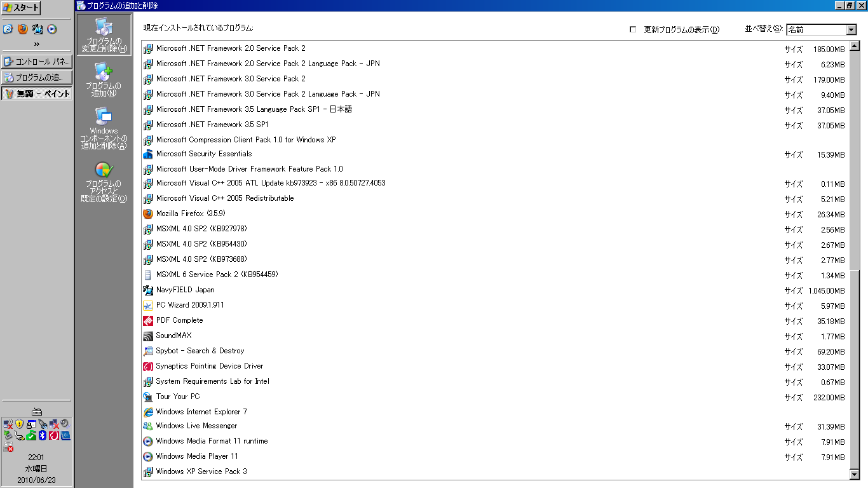Click the yellow security shield tray icon
This screenshot has height=488, width=868.
click(x=19, y=424)
